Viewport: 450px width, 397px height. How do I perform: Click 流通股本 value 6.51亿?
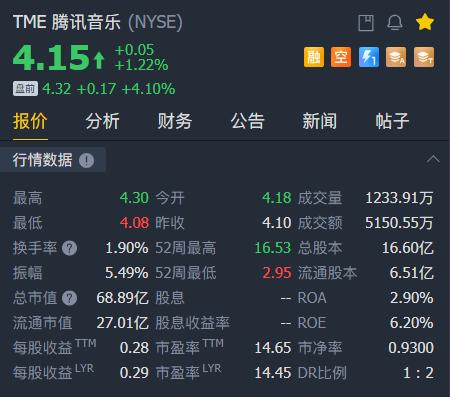point(412,273)
